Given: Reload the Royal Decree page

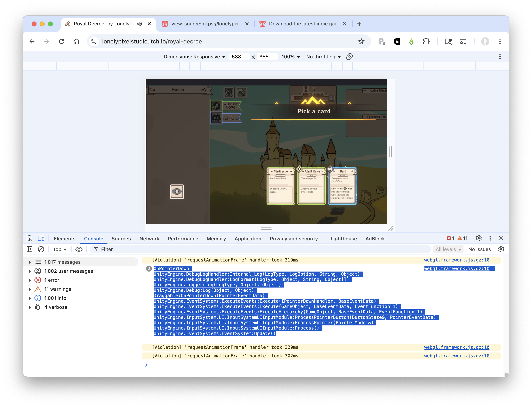Looking at the screenshot, I should [62, 41].
